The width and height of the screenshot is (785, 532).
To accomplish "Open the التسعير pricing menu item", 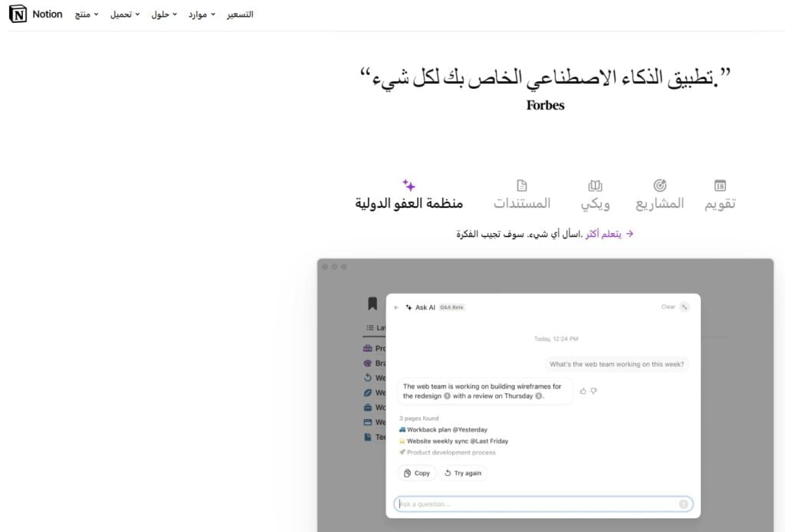I will [240, 15].
